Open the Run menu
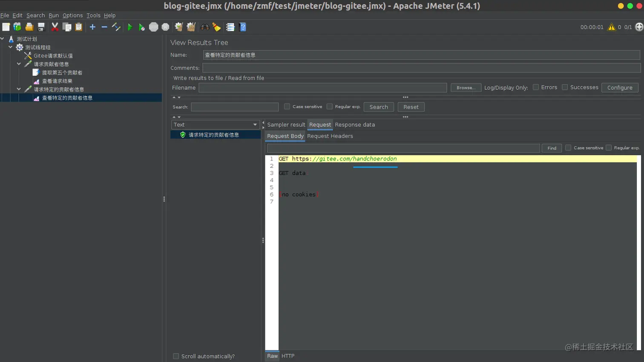Viewport: 644px width, 362px height. tap(54, 15)
